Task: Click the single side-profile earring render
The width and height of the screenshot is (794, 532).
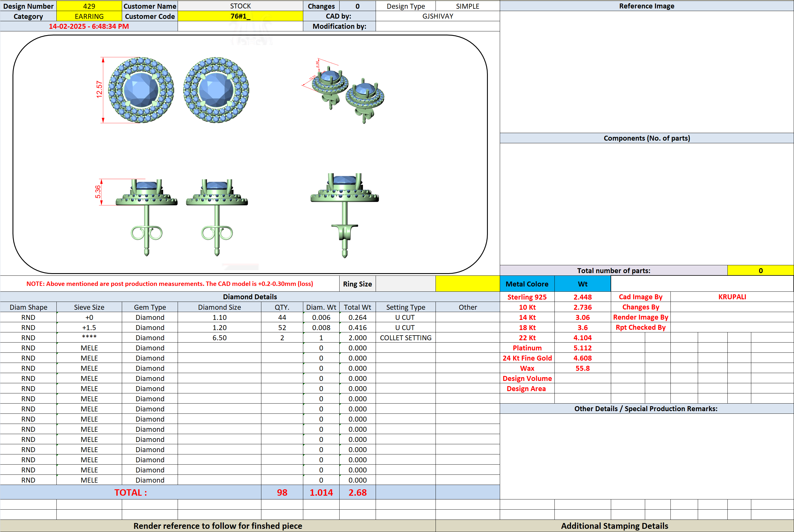Action: pyautogui.click(x=345, y=216)
